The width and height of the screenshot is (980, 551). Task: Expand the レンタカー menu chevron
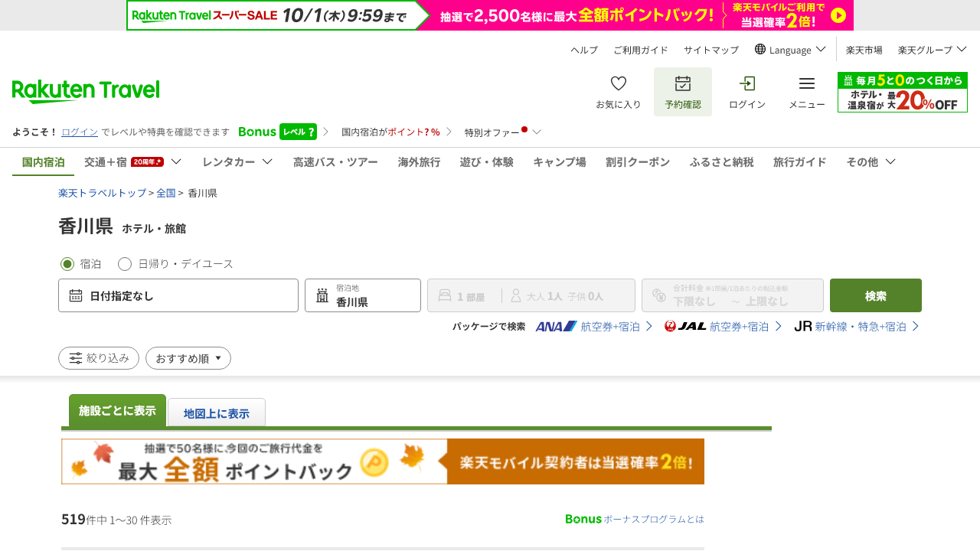267,161
